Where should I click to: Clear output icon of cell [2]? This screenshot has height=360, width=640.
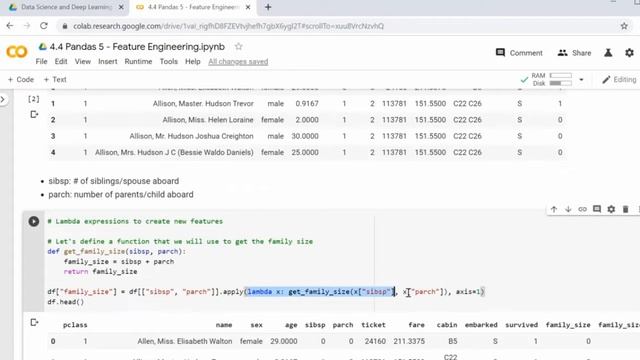coord(34,115)
